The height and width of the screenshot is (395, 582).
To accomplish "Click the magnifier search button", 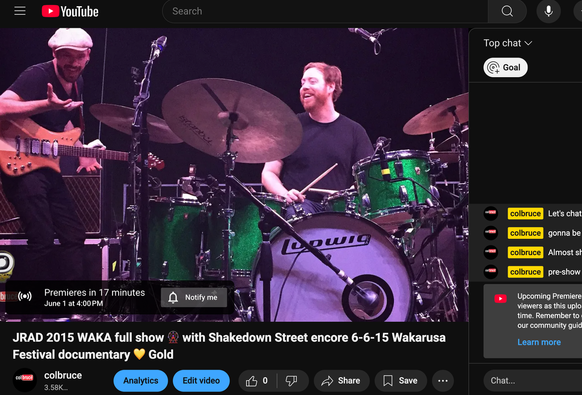I will 507,11.
